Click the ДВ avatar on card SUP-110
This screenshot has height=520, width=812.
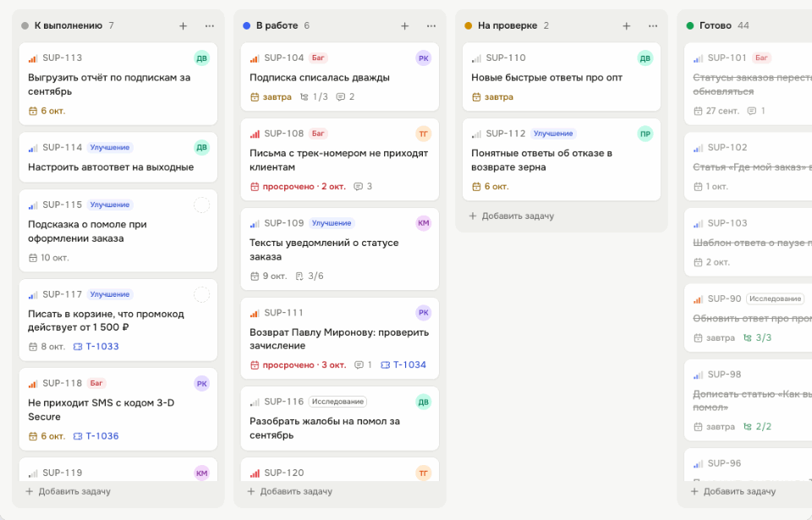645,58
